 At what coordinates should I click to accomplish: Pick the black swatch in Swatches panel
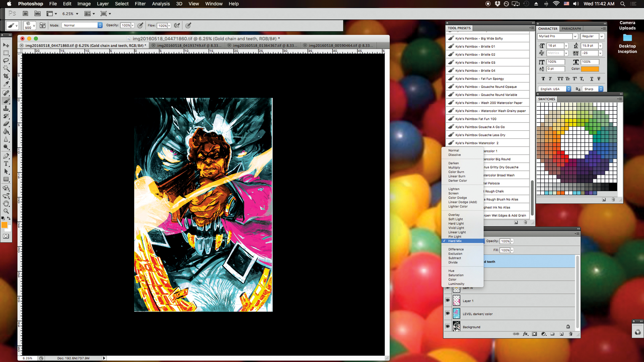[x=613, y=187]
